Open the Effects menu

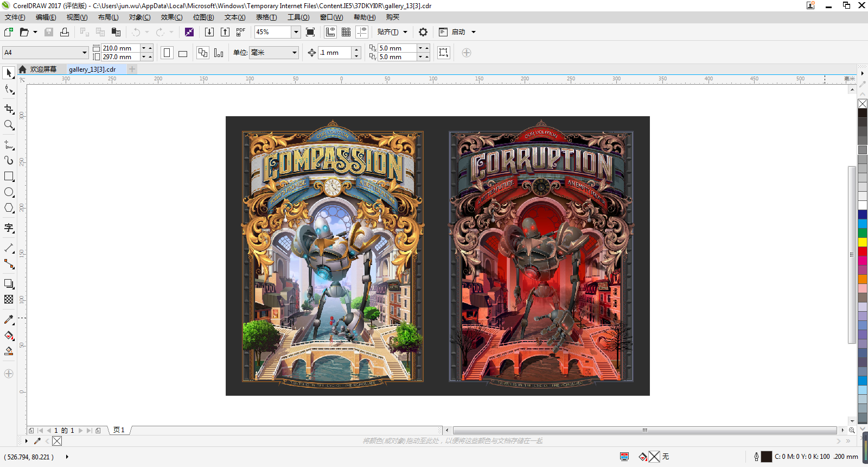pyautogui.click(x=171, y=17)
